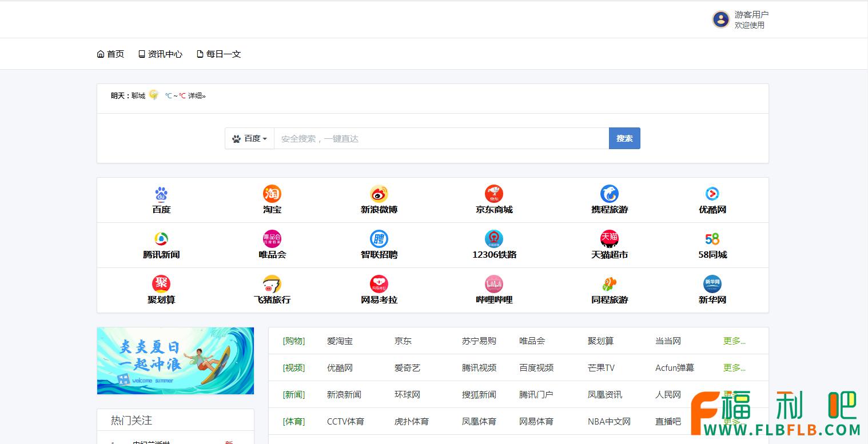Open the 百度视频 link
Image resolution: width=868 pixels, height=444 pixels.
536,368
